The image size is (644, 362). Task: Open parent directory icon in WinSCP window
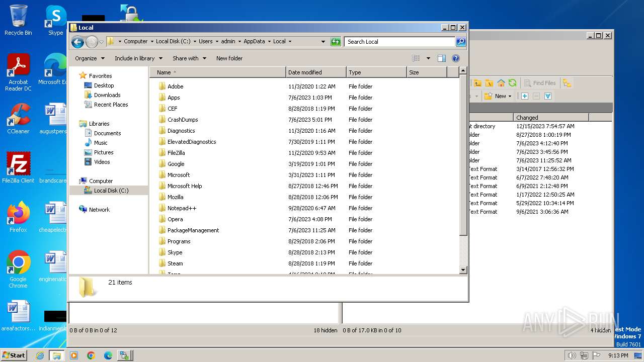(477, 83)
